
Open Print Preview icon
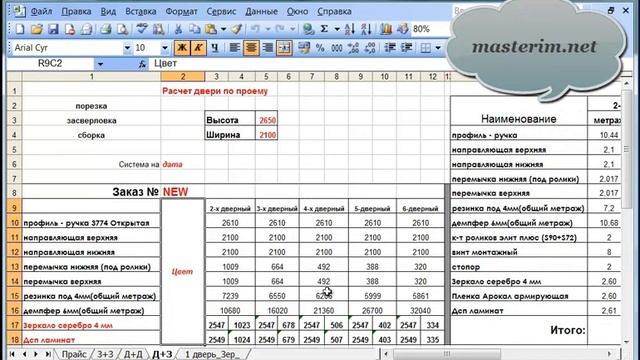point(122,29)
